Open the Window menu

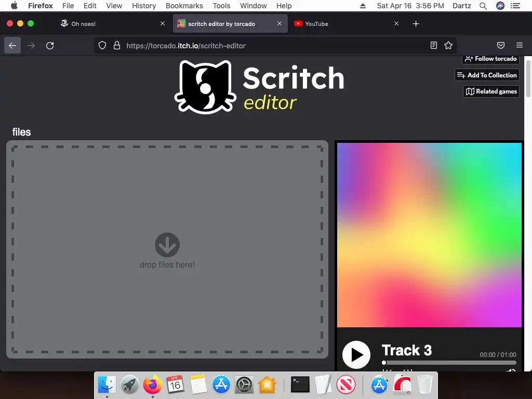[254, 6]
